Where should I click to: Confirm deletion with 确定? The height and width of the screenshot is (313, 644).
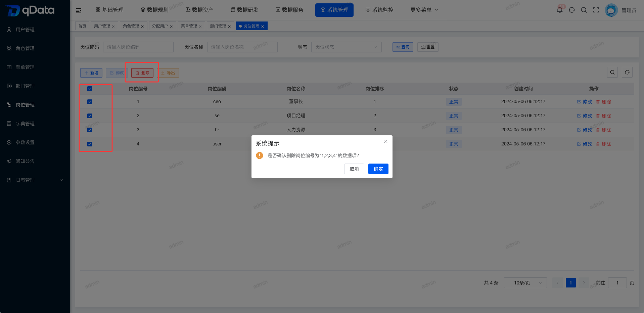[x=378, y=169]
